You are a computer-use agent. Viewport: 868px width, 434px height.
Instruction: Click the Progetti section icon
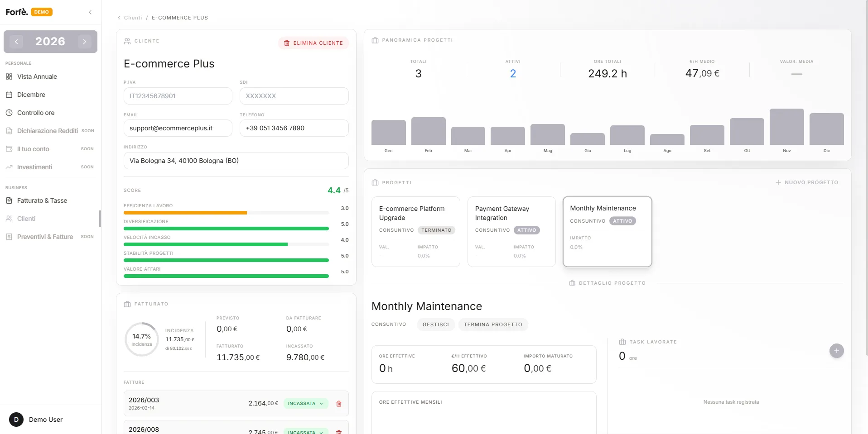[375, 183]
